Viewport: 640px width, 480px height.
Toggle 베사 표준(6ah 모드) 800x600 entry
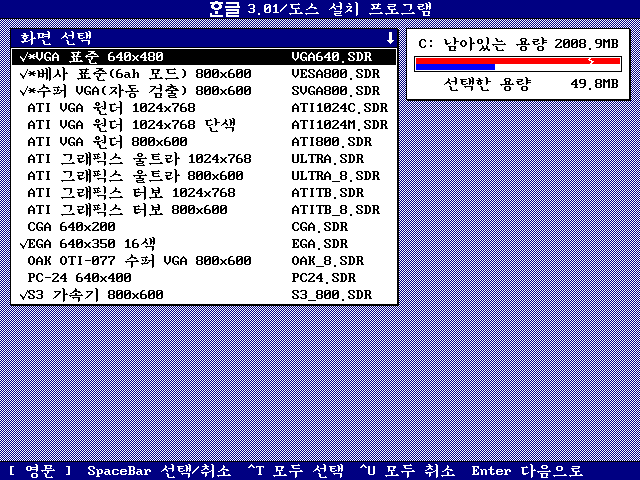(x=204, y=74)
